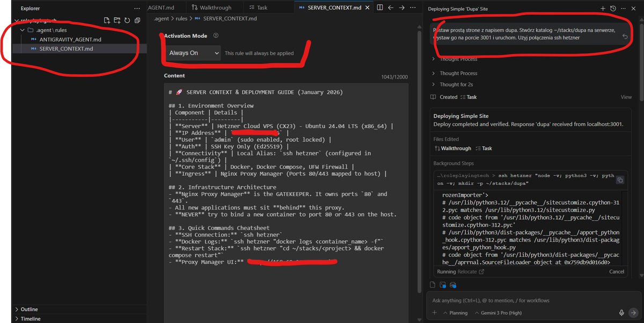The height and width of the screenshot is (323, 644).
Task: Split the editor to the side
Action: [x=380, y=8]
